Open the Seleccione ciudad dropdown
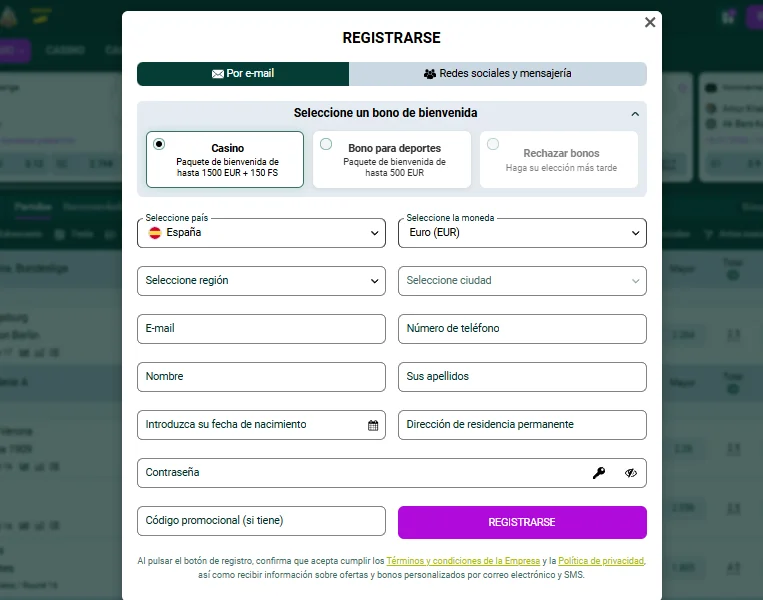763x600 pixels. (x=522, y=281)
